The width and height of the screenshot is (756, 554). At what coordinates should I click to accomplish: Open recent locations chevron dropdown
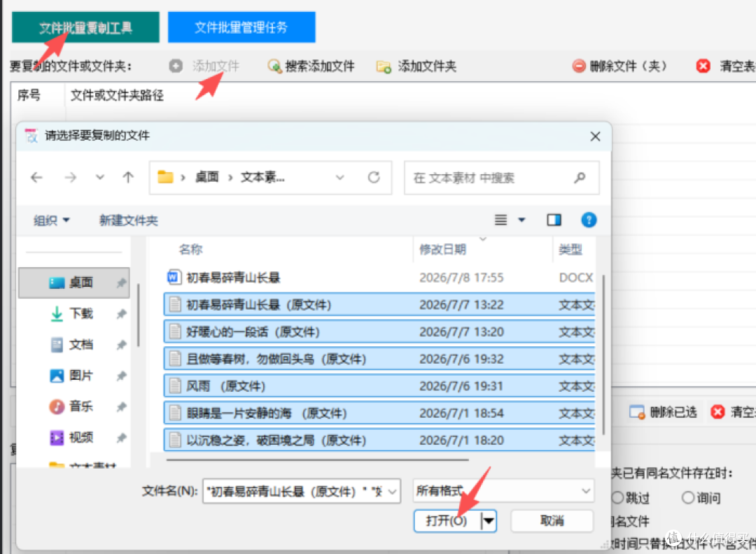[x=100, y=177]
